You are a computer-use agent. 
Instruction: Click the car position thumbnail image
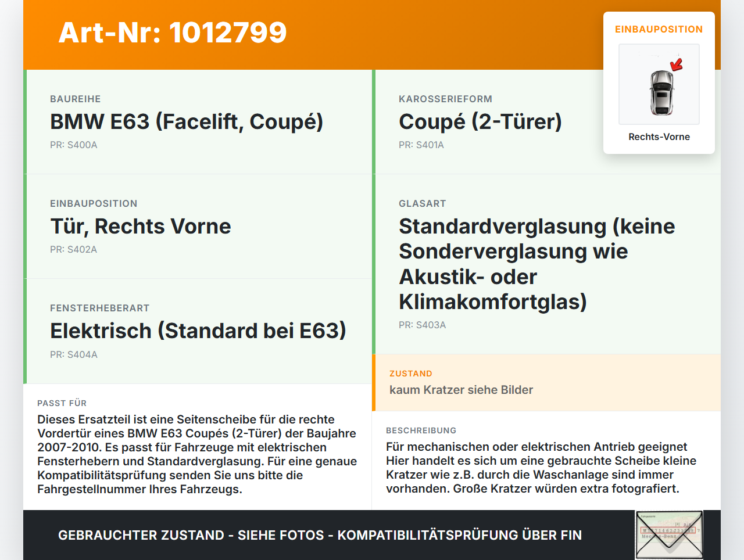(659, 84)
